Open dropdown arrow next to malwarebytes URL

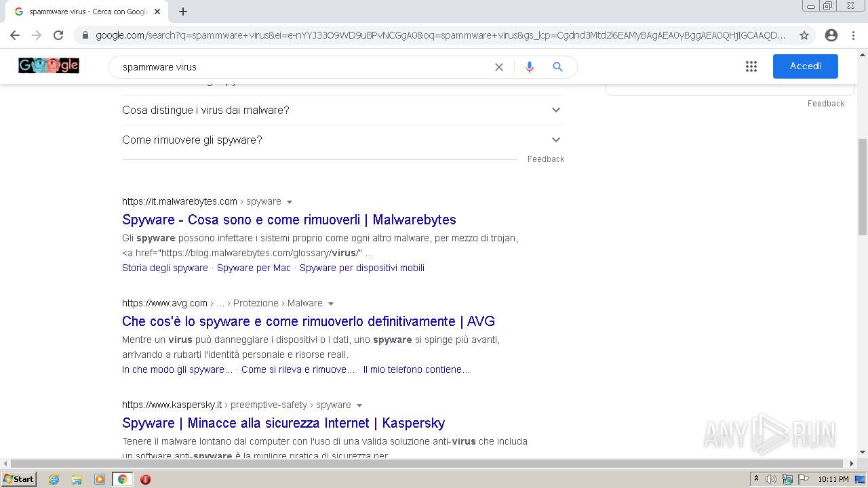290,202
